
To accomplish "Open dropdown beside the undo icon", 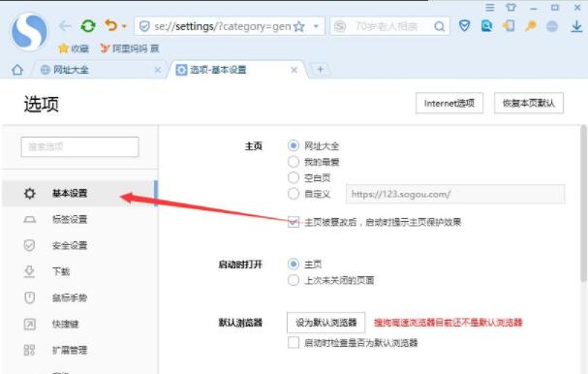I will 124,26.
